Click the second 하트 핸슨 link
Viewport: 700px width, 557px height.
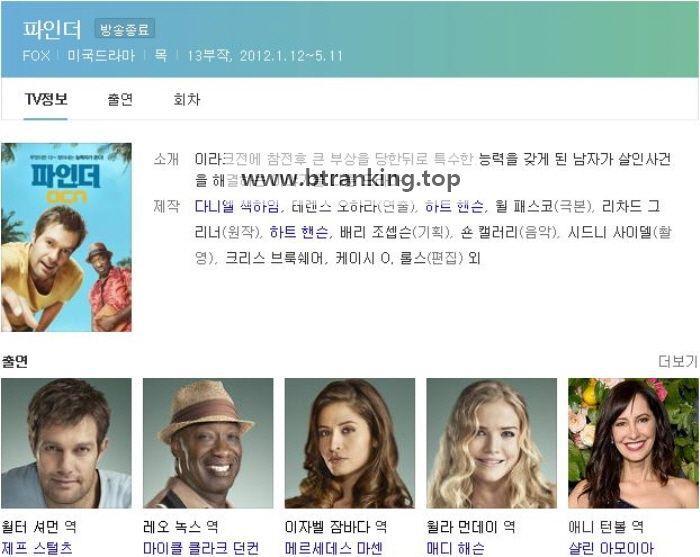[299, 232]
